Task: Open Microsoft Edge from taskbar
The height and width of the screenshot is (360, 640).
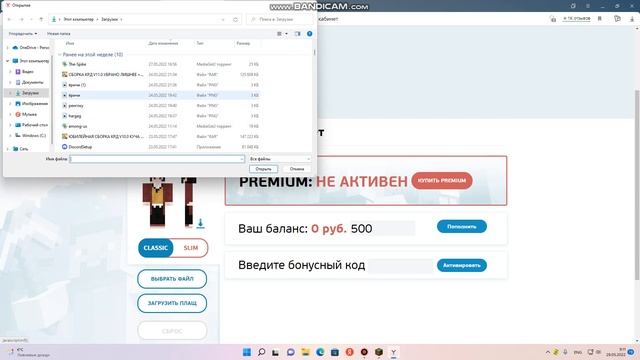Action: tap(320, 352)
